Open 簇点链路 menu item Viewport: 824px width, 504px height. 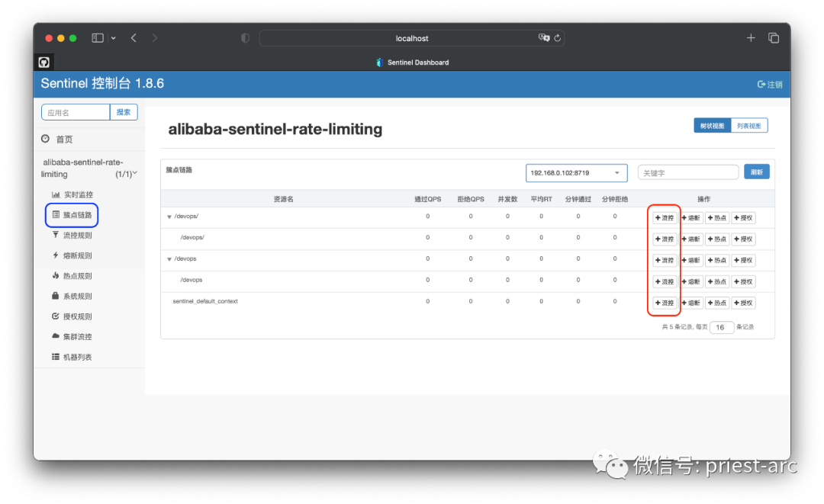(x=72, y=215)
